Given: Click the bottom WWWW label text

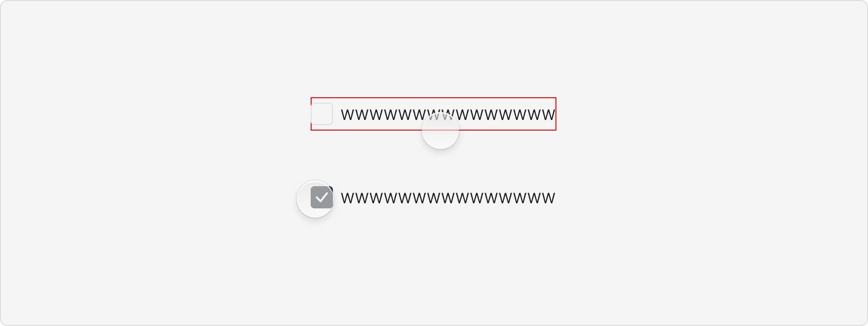Looking at the screenshot, I should pos(448,198).
